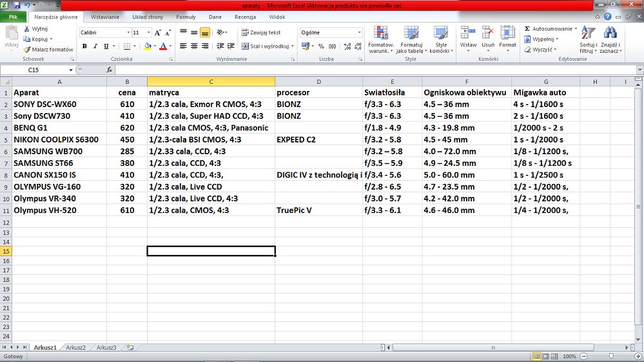644x362 pixels.
Task: Switch to the Recenzja tab
Action: coord(245,17)
